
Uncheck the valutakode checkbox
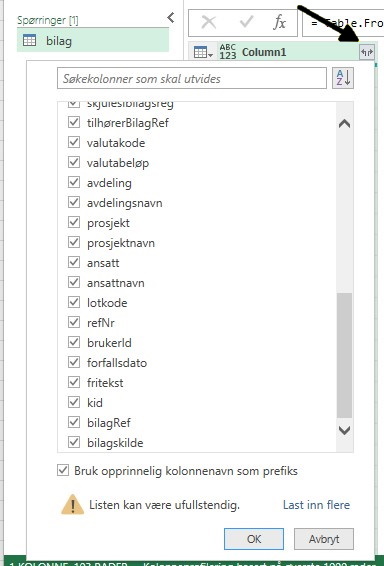tap(74, 142)
